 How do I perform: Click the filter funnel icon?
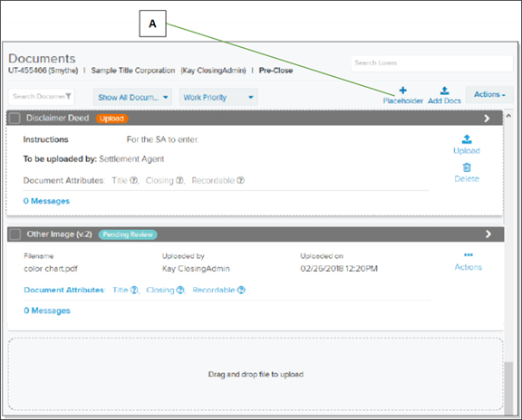click(x=68, y=96)
